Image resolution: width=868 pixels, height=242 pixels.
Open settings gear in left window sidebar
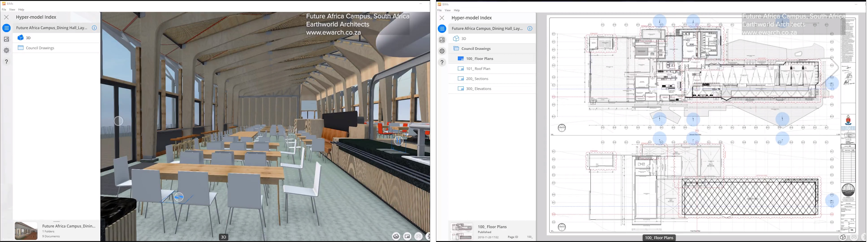coord(6,50)
